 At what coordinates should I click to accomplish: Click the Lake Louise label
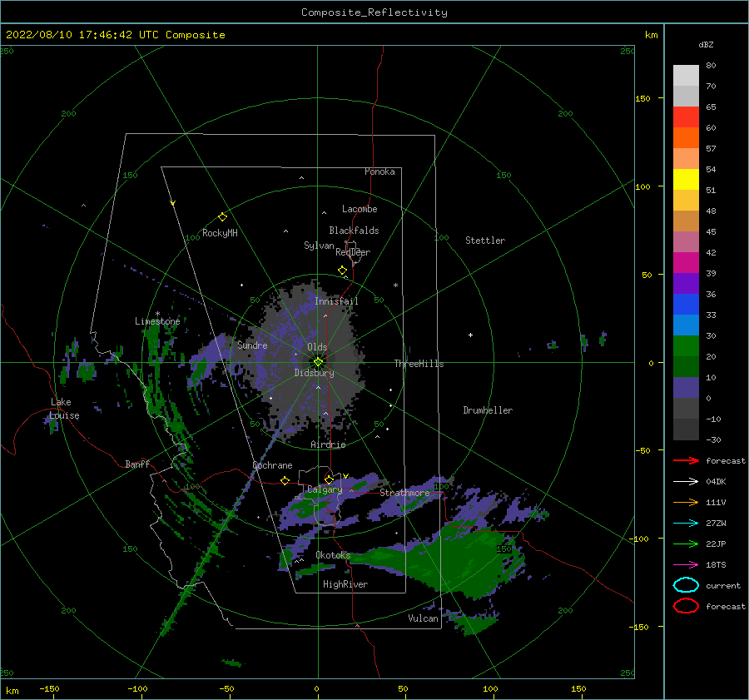click(x=64, y=409)
